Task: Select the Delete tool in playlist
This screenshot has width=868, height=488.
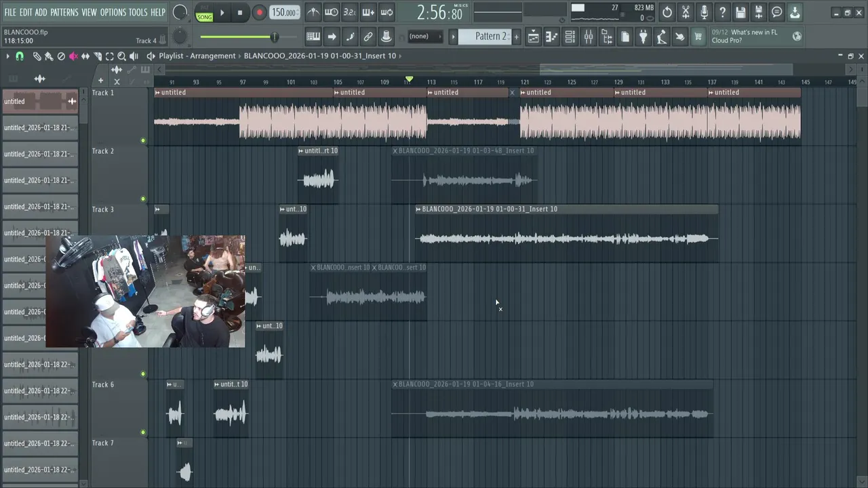Action: coord(61,56)
